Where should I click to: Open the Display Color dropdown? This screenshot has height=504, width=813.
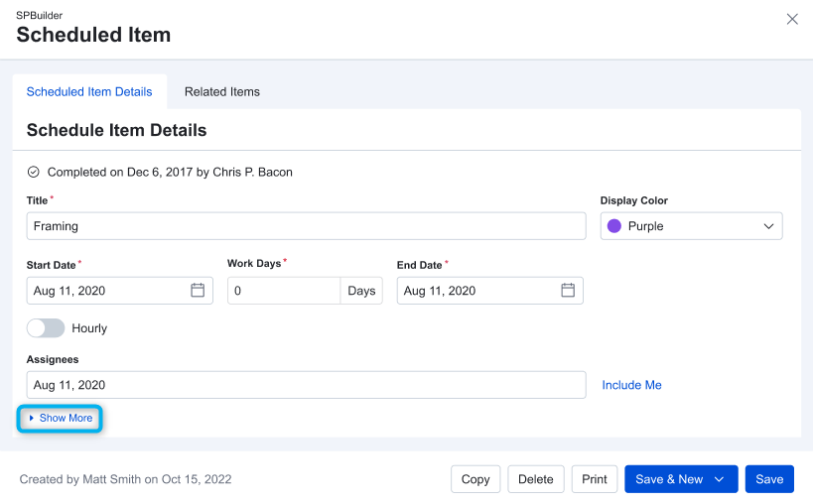pyautogui.click(x=691, y=226)
